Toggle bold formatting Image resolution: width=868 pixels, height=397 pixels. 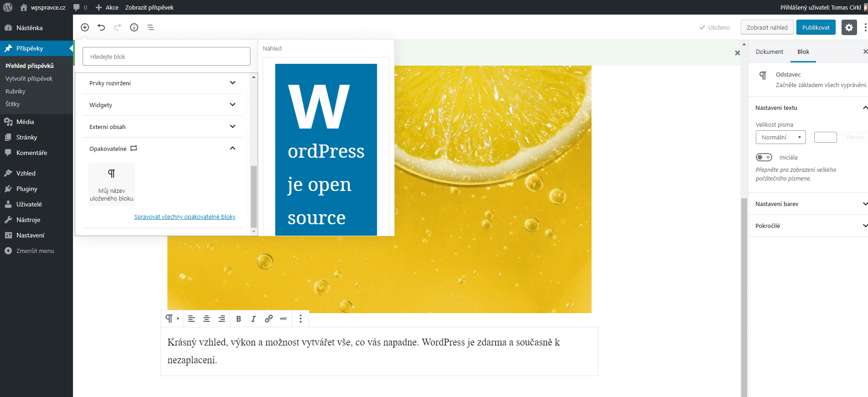point(239,319)
